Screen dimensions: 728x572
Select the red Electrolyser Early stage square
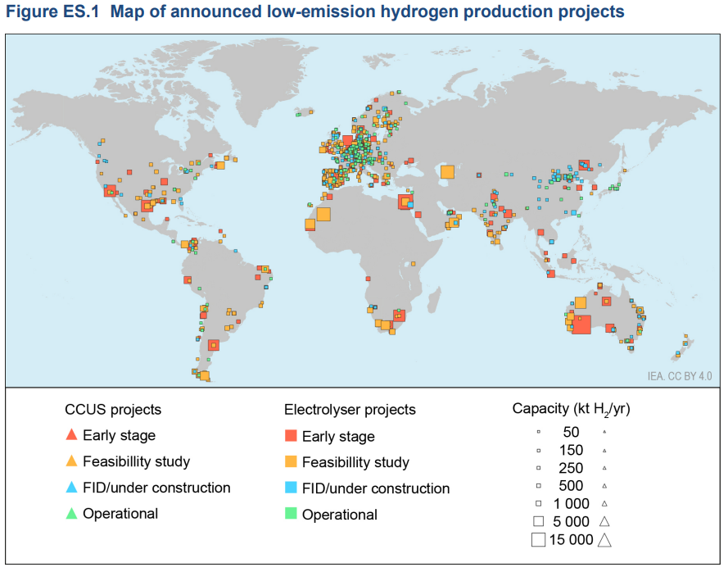click(x=291, y=435)
